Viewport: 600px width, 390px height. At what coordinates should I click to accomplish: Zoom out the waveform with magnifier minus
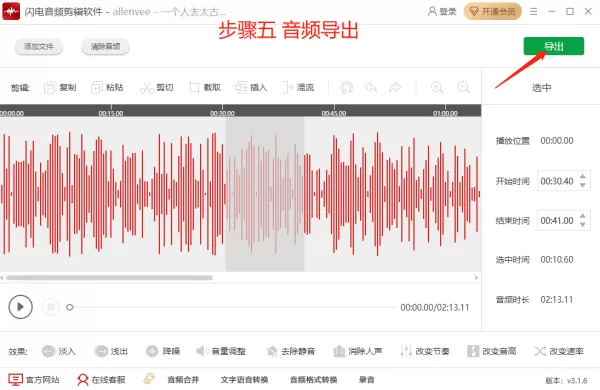(x=463, y=88)
